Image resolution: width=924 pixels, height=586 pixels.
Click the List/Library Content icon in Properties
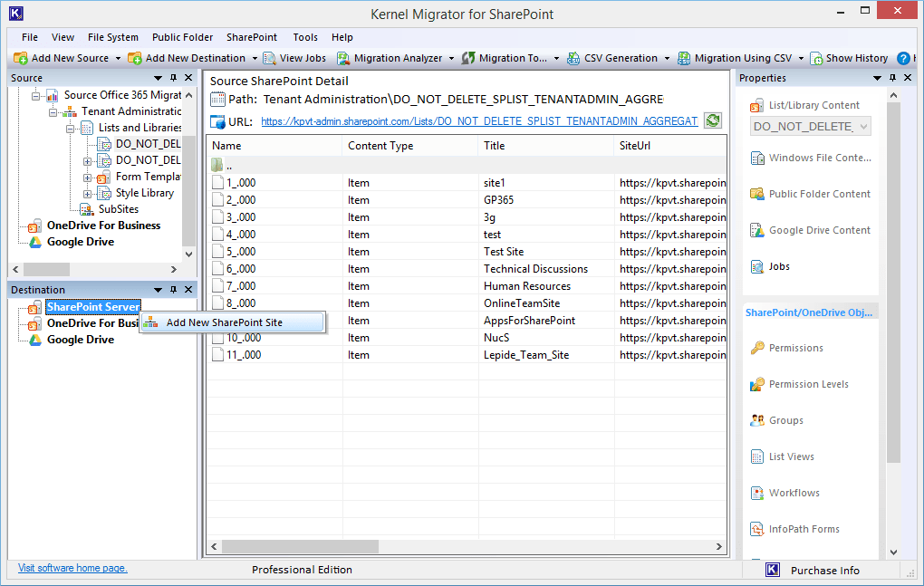click(756, 105)
